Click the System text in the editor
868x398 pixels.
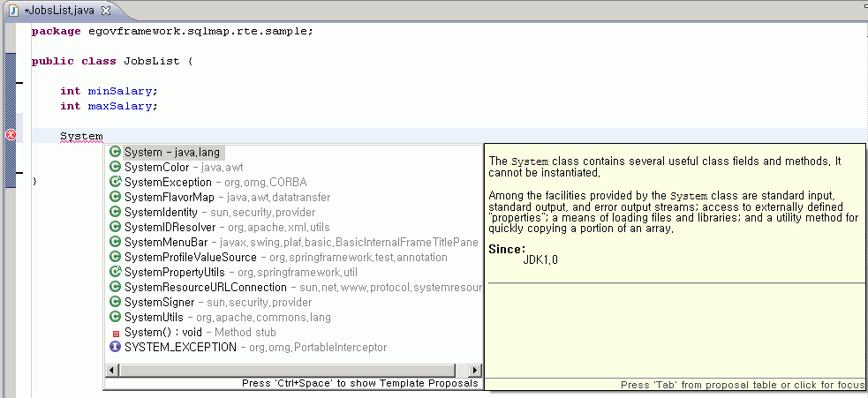pyautogui.click(x=81, y=137)
